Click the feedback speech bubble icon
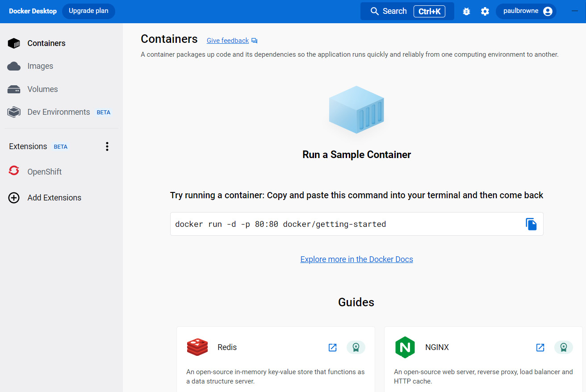Image resolution: width=586 pixels, height=392 pixels. (255, 41)
